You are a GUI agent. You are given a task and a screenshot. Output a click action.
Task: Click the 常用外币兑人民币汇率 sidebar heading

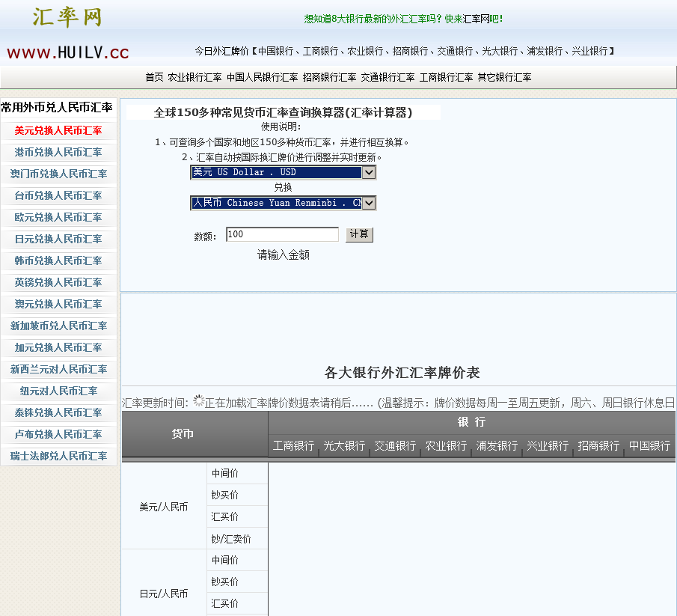[57, 107]
